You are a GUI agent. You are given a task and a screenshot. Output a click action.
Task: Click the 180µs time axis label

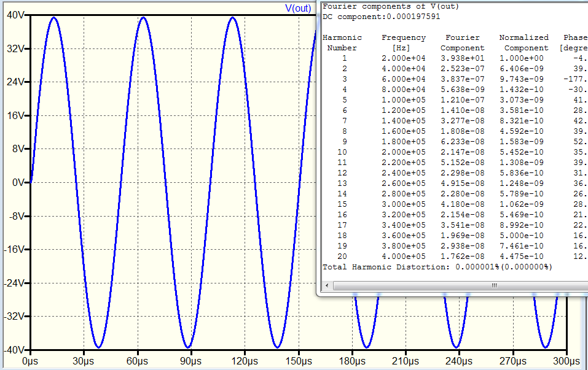(352, 361)
